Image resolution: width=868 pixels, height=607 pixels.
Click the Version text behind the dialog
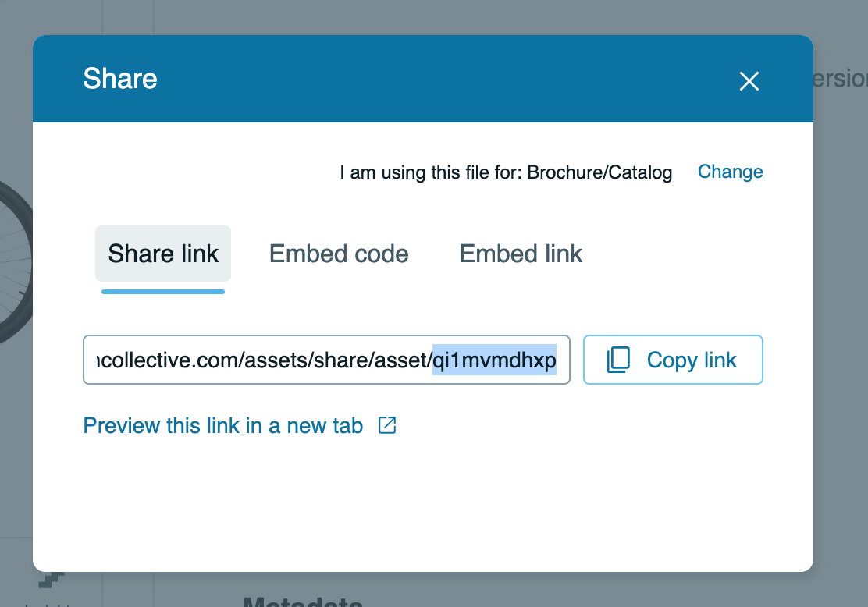coord(840,79)
